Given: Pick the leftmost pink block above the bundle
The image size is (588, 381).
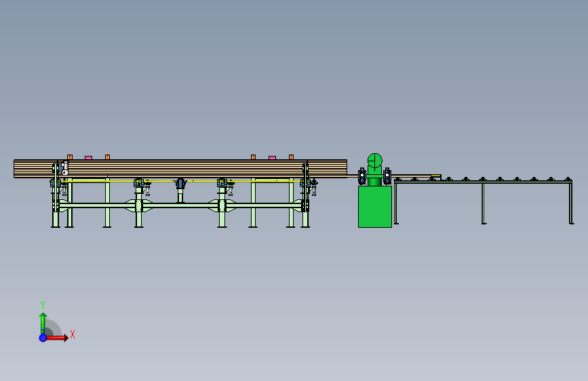Looking at the screenshot, I should 88,158.
